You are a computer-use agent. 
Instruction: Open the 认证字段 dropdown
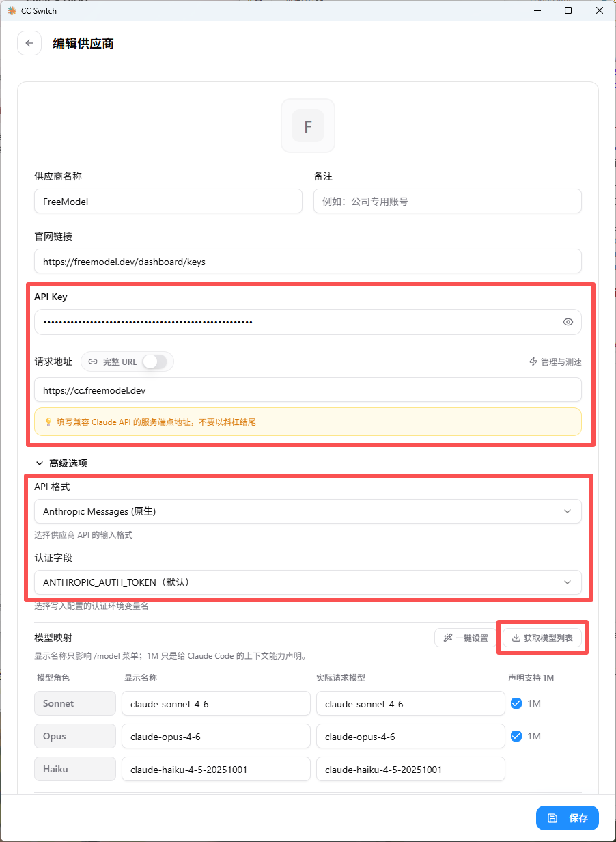(x=308, y=582)
